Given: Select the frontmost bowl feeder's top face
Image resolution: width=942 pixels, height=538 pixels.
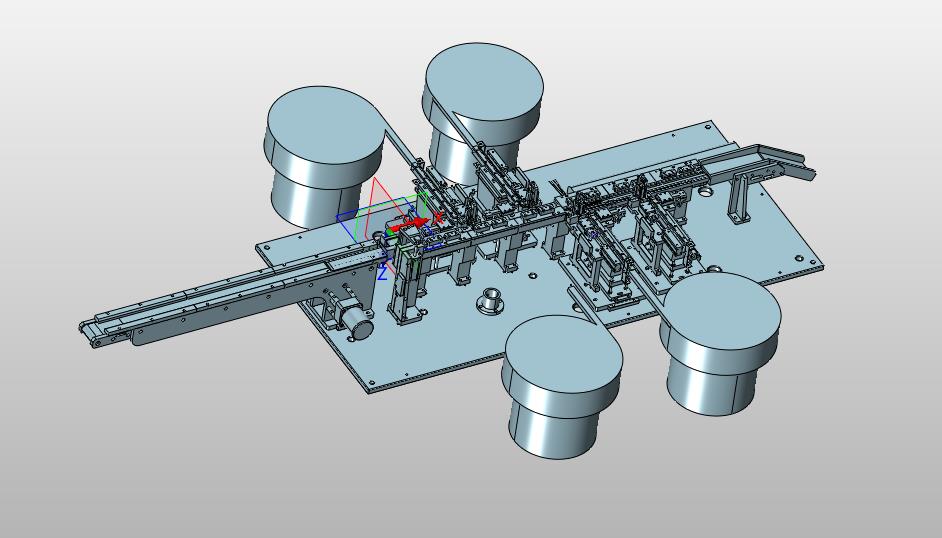Looking at the screenshot, I should click(563, 354).
